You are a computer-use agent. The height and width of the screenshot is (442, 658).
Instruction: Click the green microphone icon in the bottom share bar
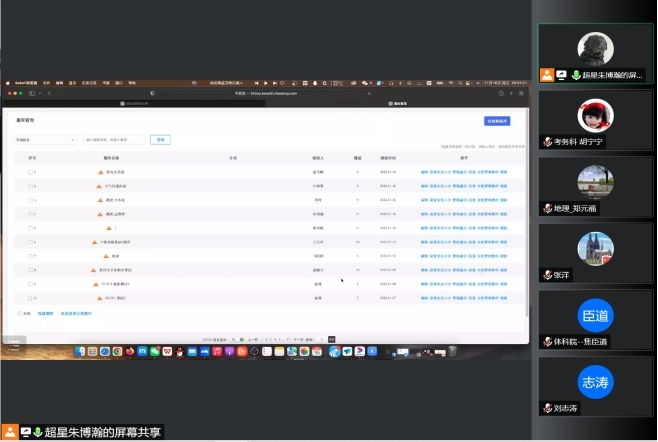click(38, 432)
